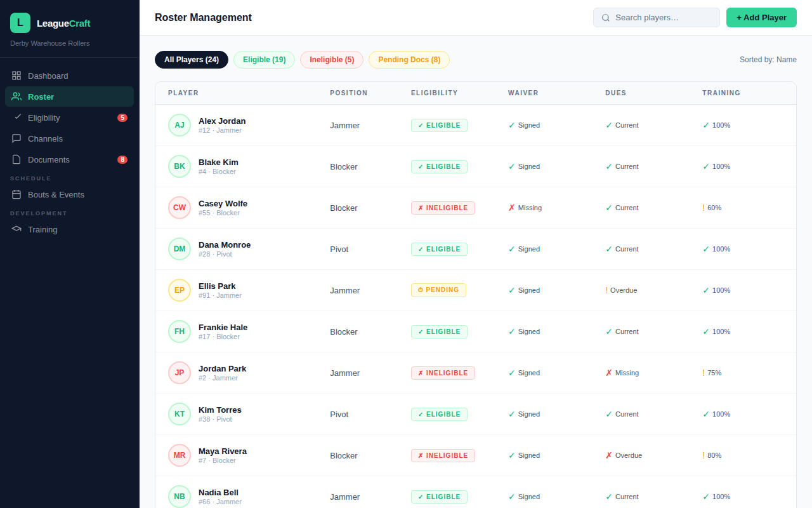Click Jordan Park's INELIGIBLE badge
Viewport: 812px width, 508px height.
[443, 373]
